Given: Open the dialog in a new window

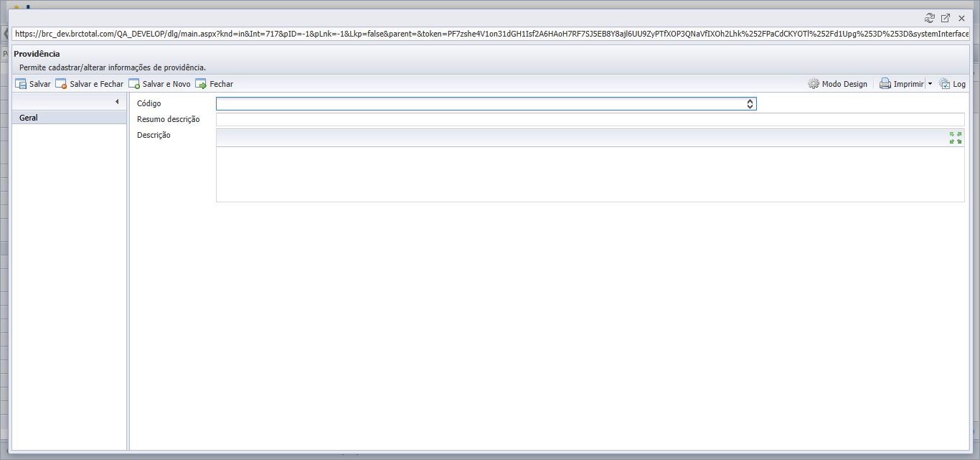Looking at the screenshot, I should 946,19.
